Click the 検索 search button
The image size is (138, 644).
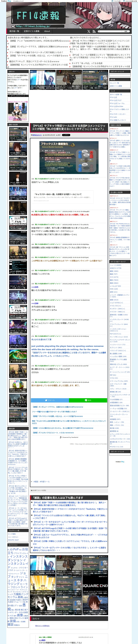pos(126,31)
